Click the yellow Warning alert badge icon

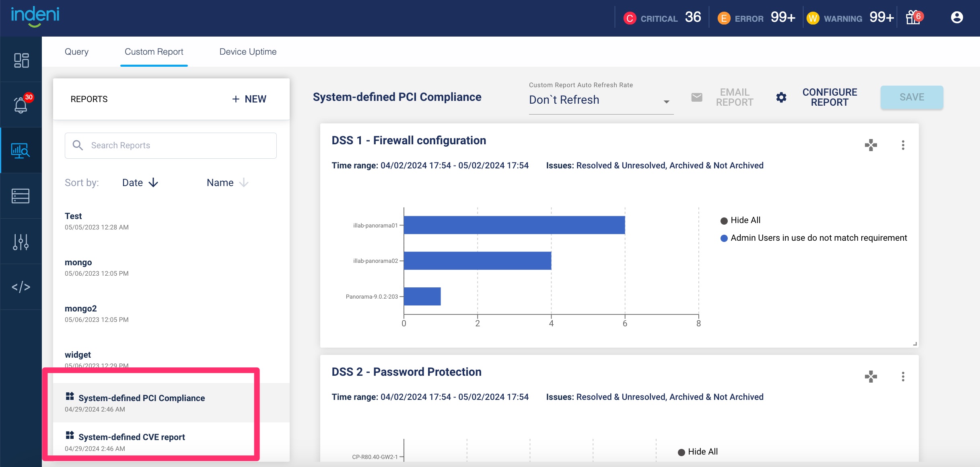(813, 18)
